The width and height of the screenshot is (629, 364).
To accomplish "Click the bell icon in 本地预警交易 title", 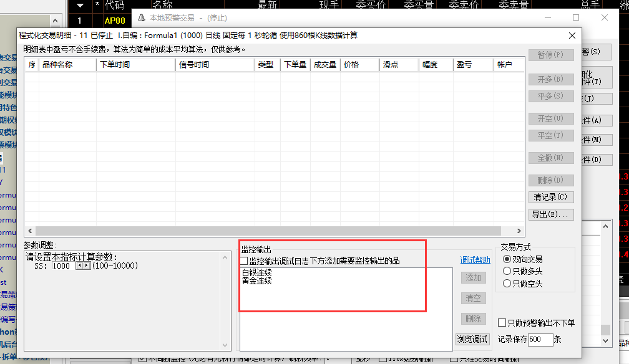I will tap(141, 17).
